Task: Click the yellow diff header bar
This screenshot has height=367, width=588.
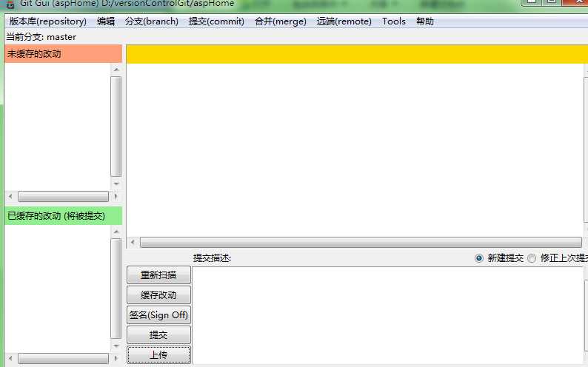Action: click(x=357, y=54)
